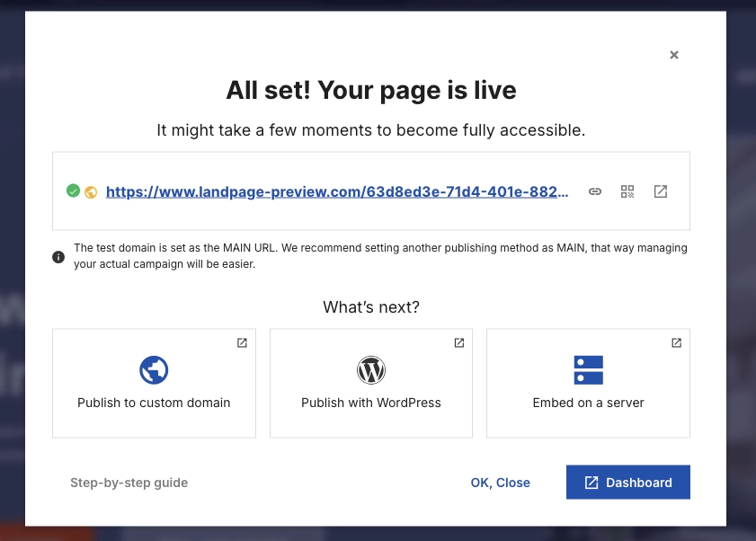Click the orange globe icon beside the URL

point(91,191)
